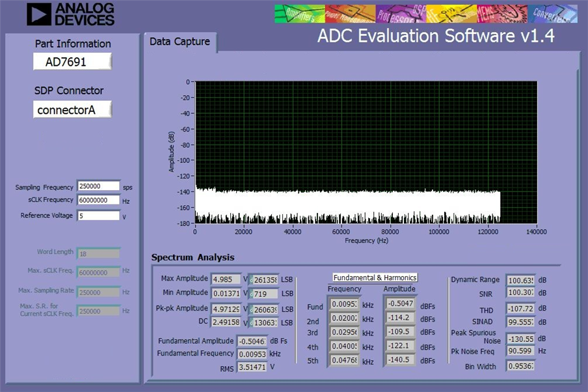Click the sCLK Frequency input field
588x392 pixels.
(x=99, y=200)
